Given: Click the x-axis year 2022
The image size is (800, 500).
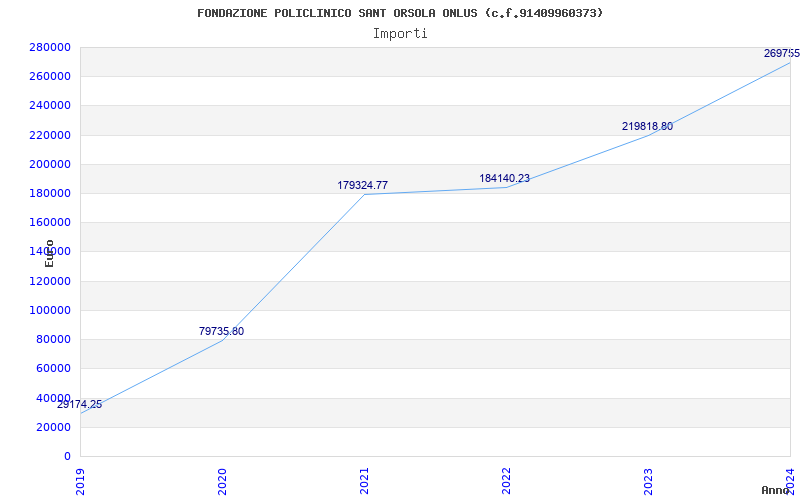Looking at the screenshot, I should (x=506, y=482).
